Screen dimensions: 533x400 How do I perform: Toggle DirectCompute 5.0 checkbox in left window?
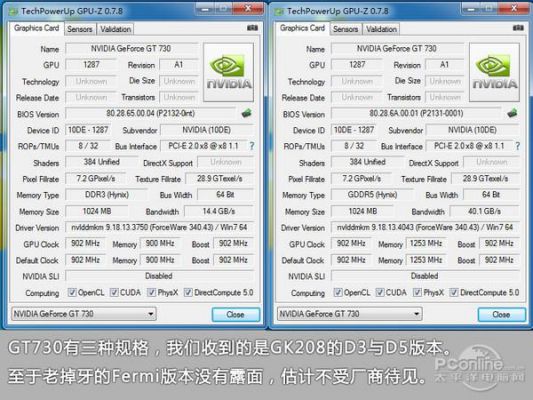pyautogui.click(x=188, y=292)
